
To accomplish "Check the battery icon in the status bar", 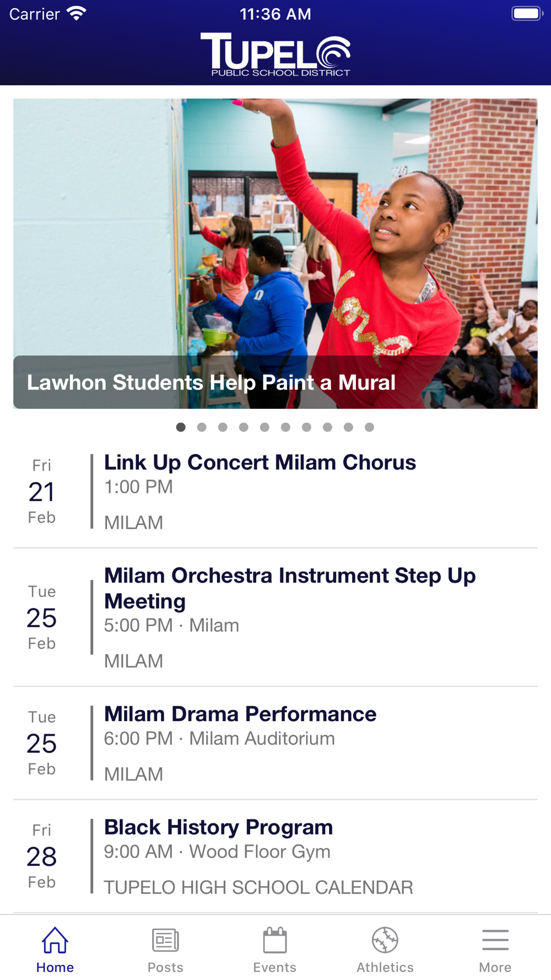I will click(x=527, y=13).
